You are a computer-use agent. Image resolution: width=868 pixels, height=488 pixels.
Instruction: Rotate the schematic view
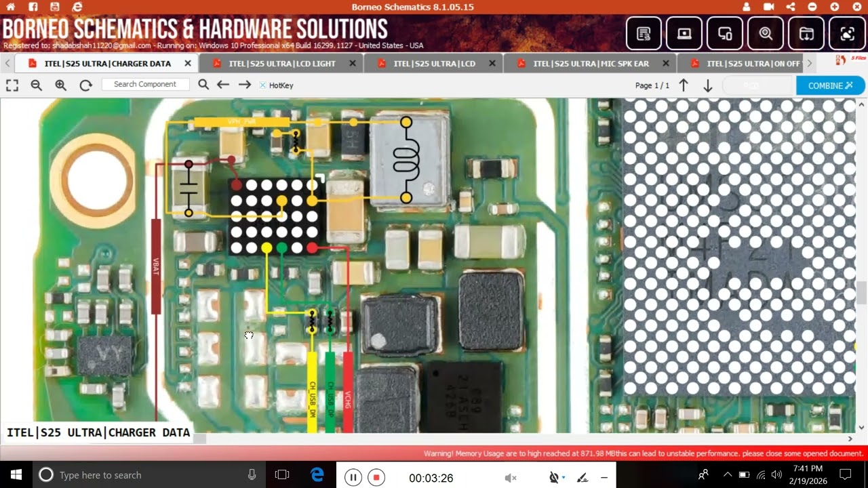(x=85, y=85)
